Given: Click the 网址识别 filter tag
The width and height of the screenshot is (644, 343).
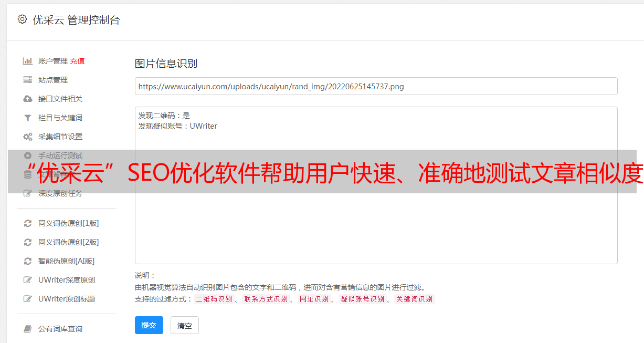Looking at the screenshot, I should [314, 299].
